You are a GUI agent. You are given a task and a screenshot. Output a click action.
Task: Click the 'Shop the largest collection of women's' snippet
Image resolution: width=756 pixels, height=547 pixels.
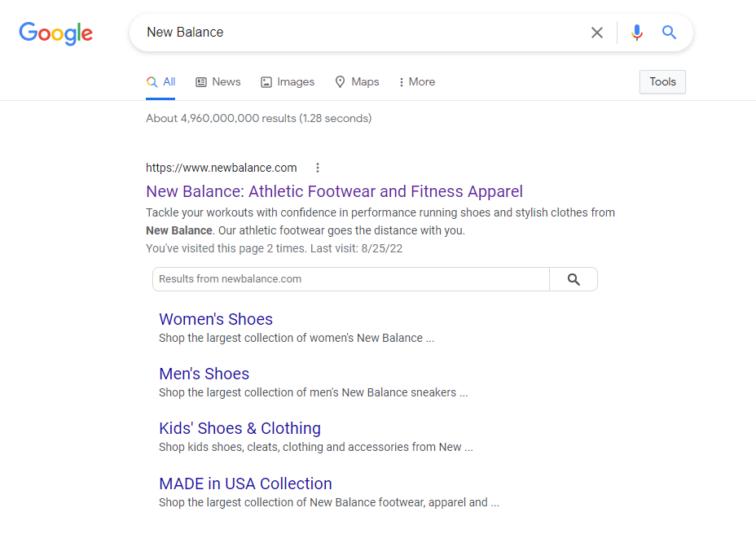[x=297, y=338]
